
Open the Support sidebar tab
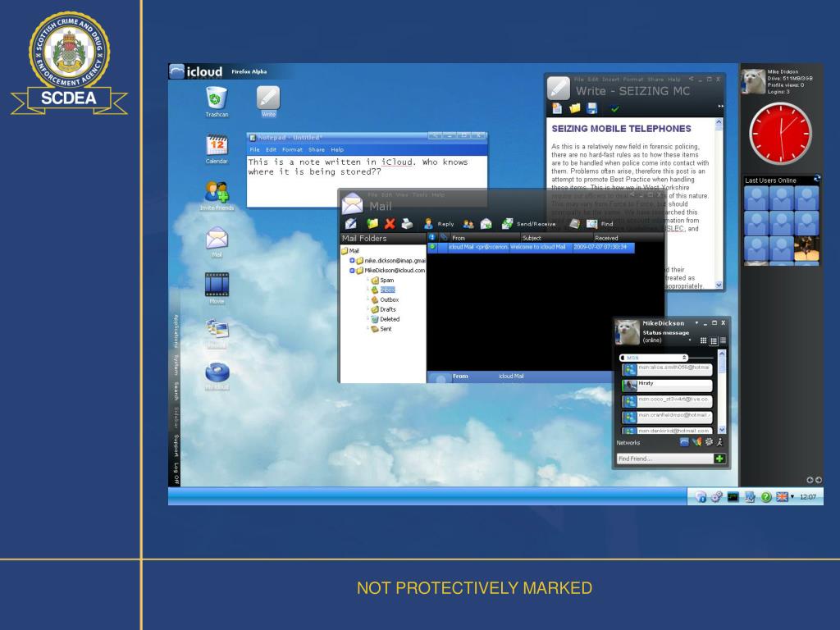coord(176,445)
